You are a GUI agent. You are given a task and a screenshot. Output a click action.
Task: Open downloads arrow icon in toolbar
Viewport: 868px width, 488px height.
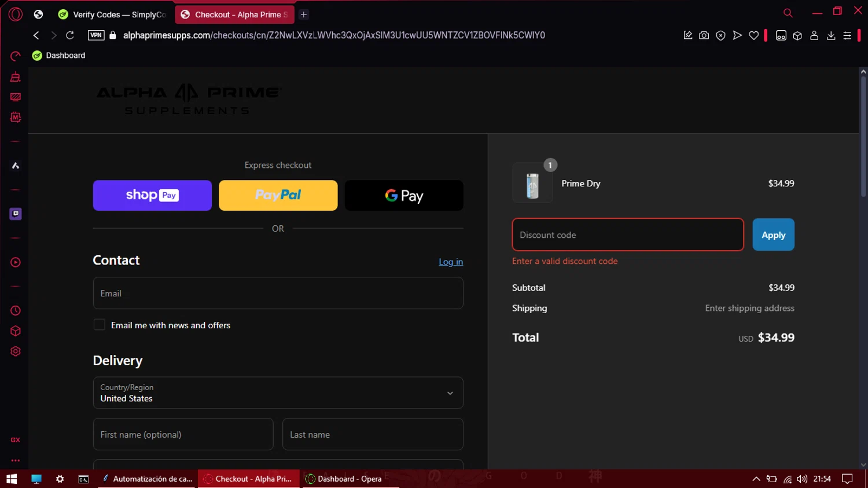click(831, 35)
